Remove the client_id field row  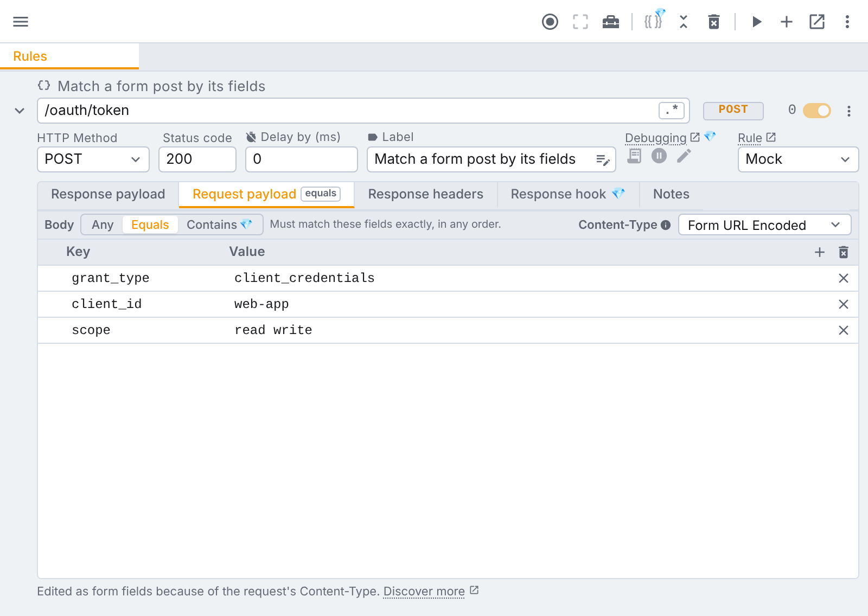coord(844,304)
